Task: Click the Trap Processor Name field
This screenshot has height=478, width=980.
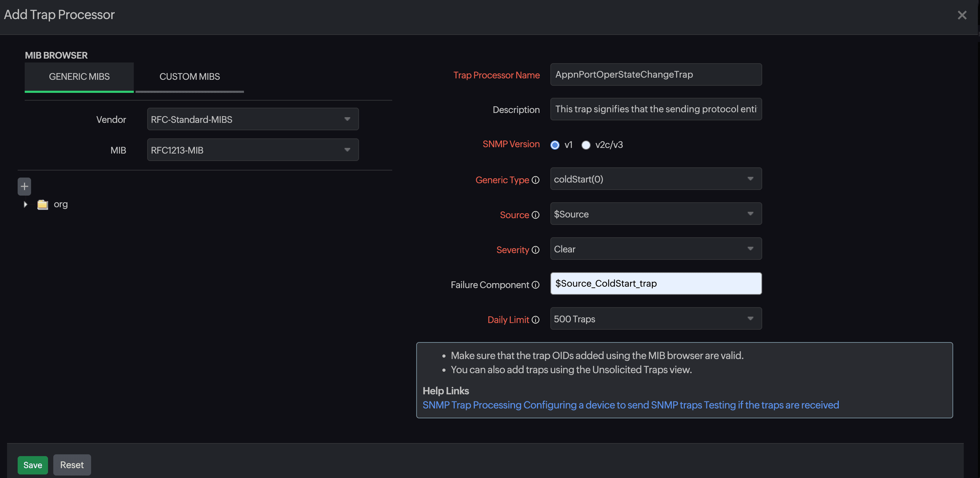Action: tap(656, 74)
